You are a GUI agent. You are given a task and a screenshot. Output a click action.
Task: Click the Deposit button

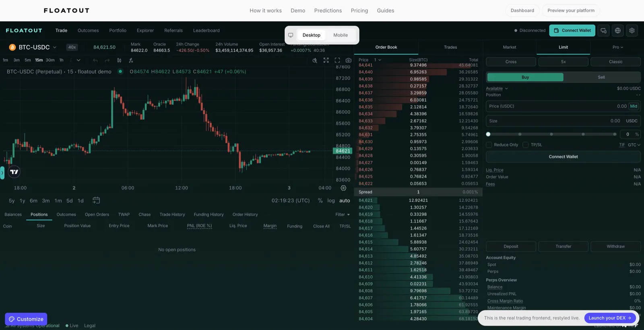511,246
